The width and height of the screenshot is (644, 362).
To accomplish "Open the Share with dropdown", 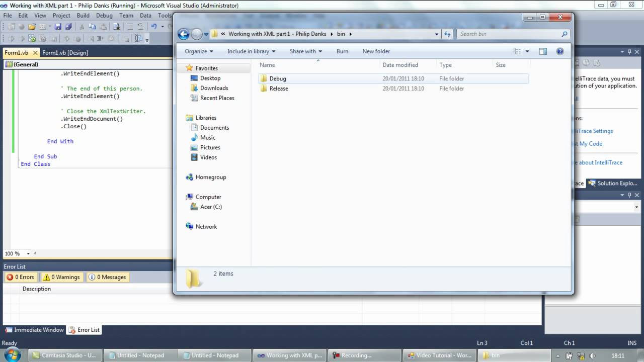I will coord(306,51).
